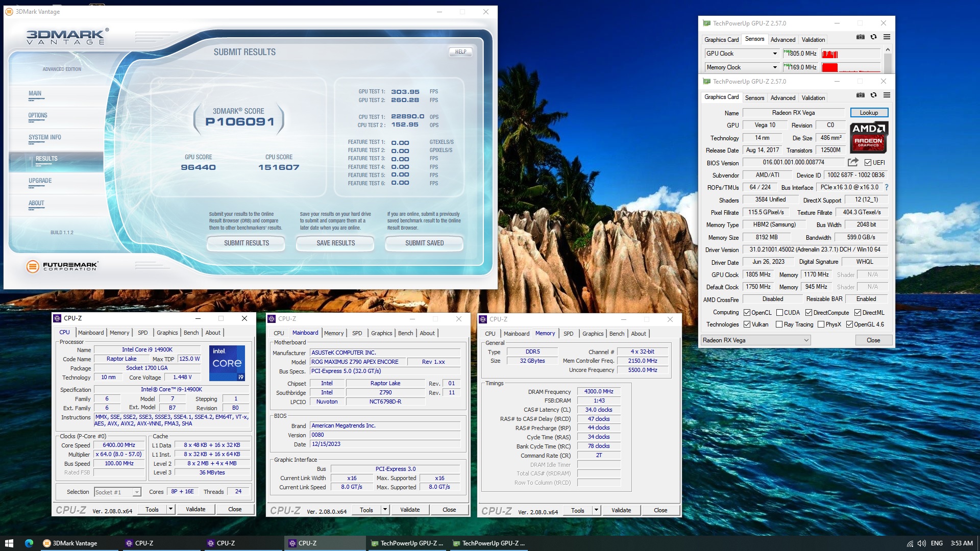Click the Intel Core i9 logo in CPU-Z
The height and width of the screenshot is (551, 980).
227,363
